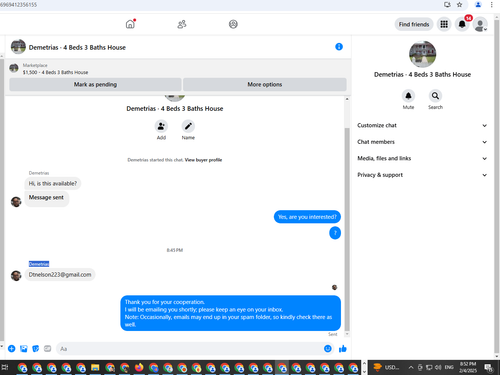The height and width of the screenshot is (375, 500).
Task: Click the 'Message sent' bubble
Action: click(46, 199)
